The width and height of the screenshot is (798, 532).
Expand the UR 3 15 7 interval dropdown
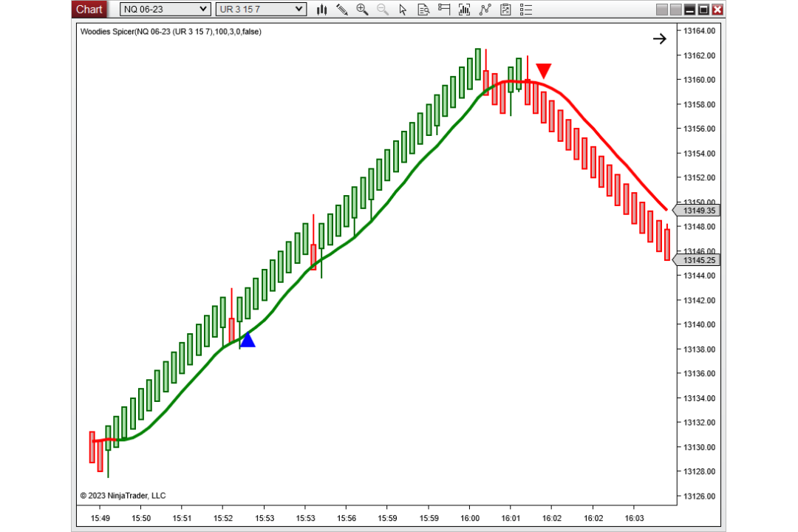coord(261,9)
